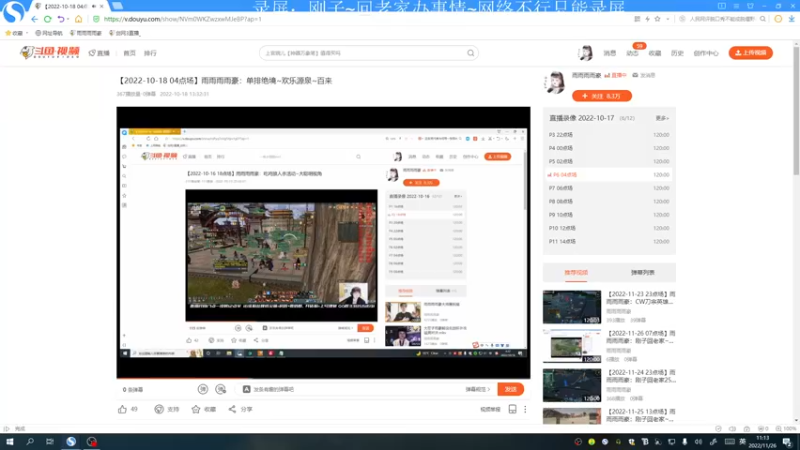Play the P4 00点场 recording
The height and width of the screenshot is (450, 800).
(609, 148)
